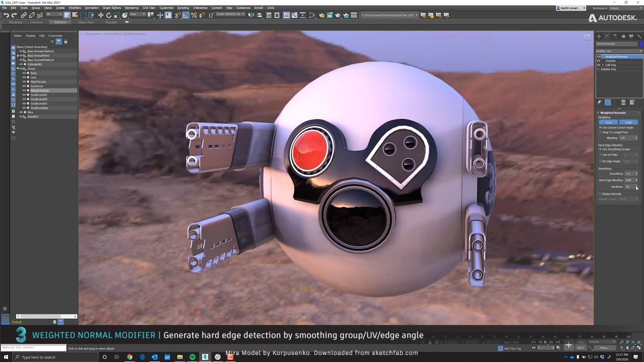Click the object color swatch beside SensorHousing name
The height and width of the screenshot is (362, 644).
tap(641, 44)
